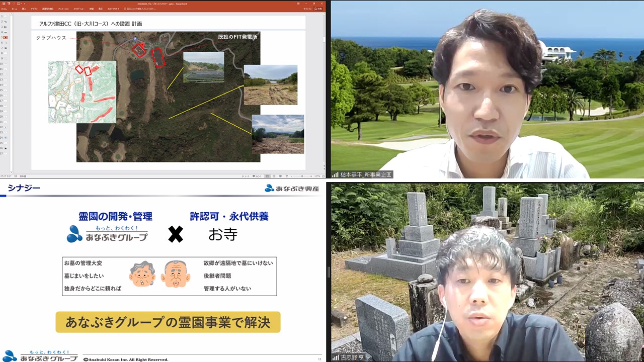This screenshot has width=644, height=362.
Task: Select the cleared land photo on slide
Action: point(271,85)
